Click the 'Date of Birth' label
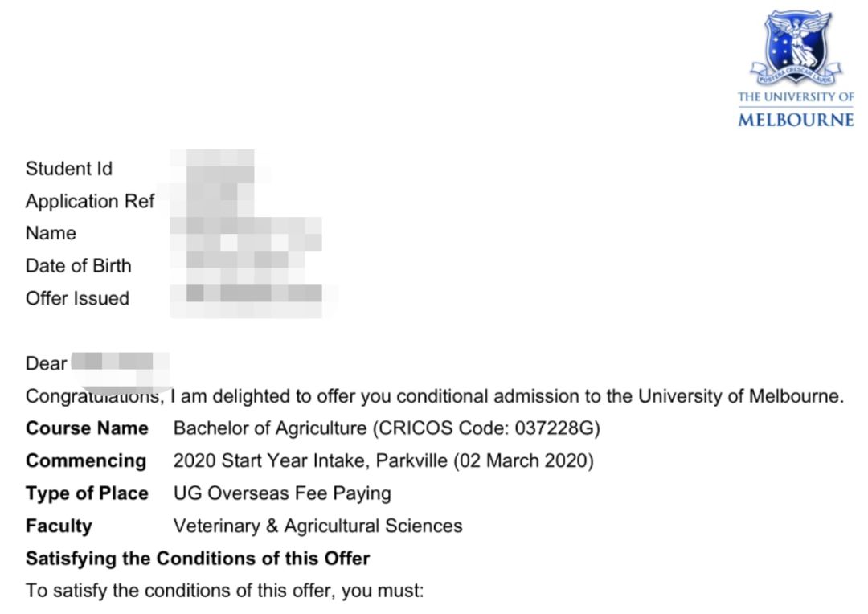The height and width of the screenshot is (614, 868). pos(78,266)
